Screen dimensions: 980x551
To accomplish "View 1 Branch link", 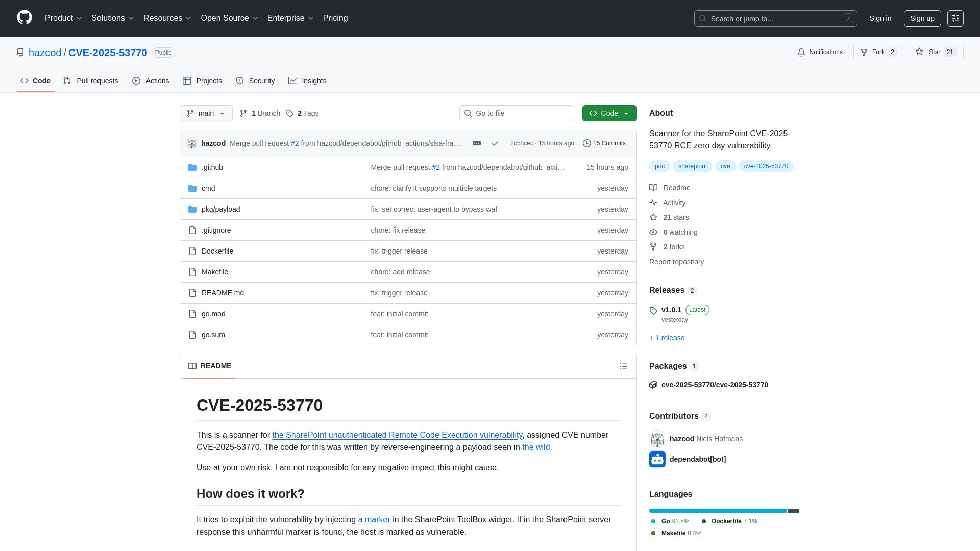I will 260,113.
